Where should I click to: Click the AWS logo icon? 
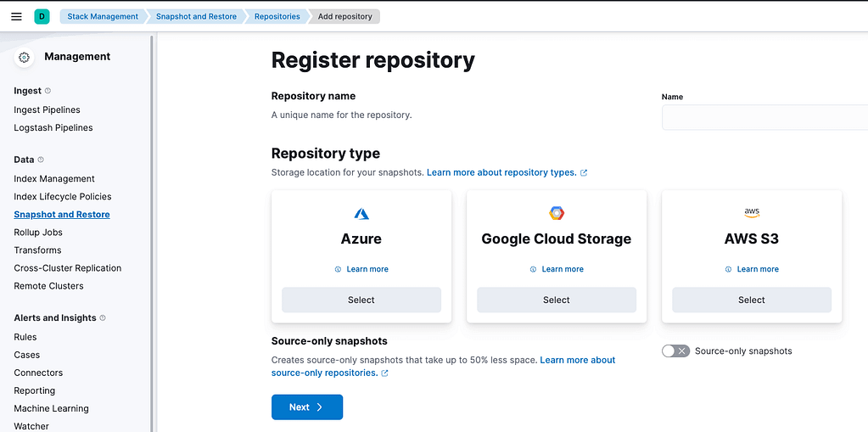[752, 213]
